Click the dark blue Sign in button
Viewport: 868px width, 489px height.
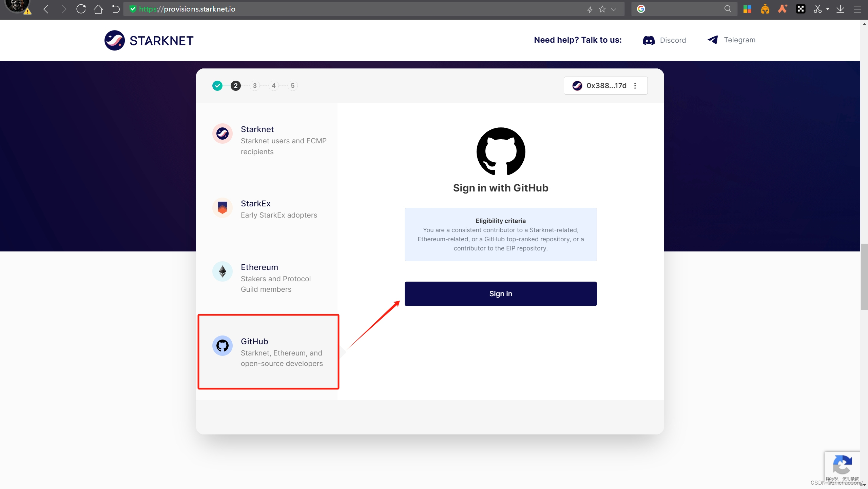pos(500,293)
